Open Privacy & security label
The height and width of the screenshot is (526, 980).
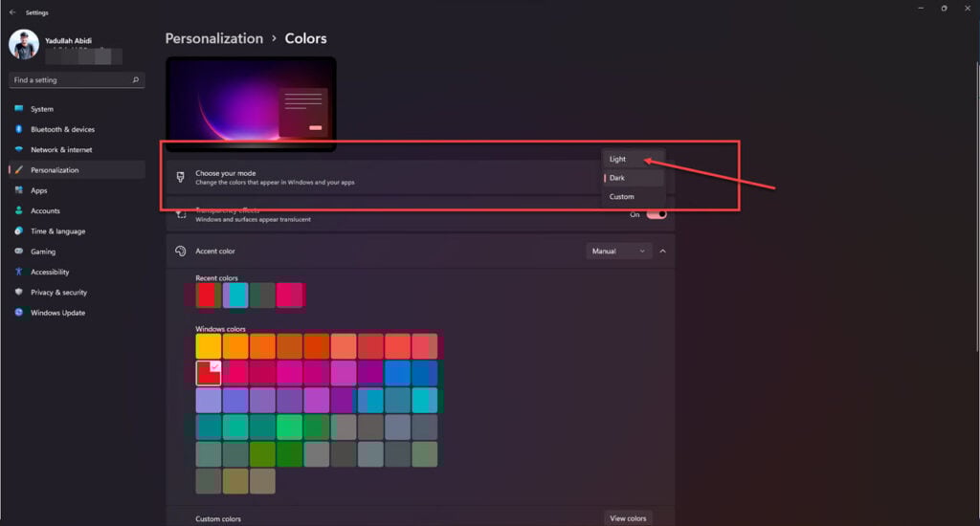(x=58, y=293)
